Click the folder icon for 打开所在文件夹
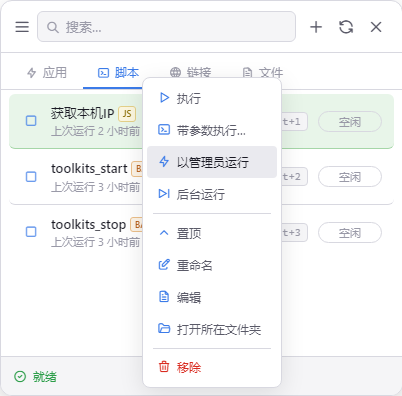 pyautogui.click(x=164, y=328)
